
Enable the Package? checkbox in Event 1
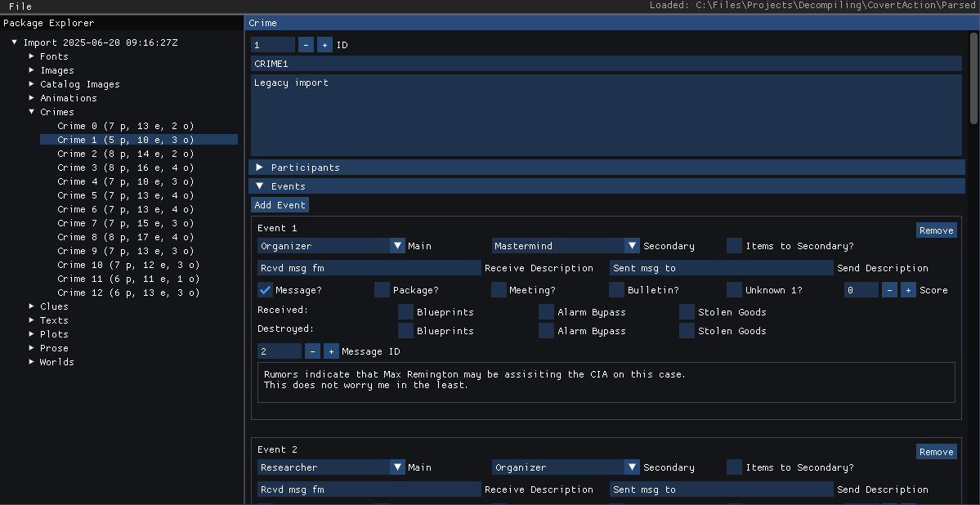coord(382,290)
